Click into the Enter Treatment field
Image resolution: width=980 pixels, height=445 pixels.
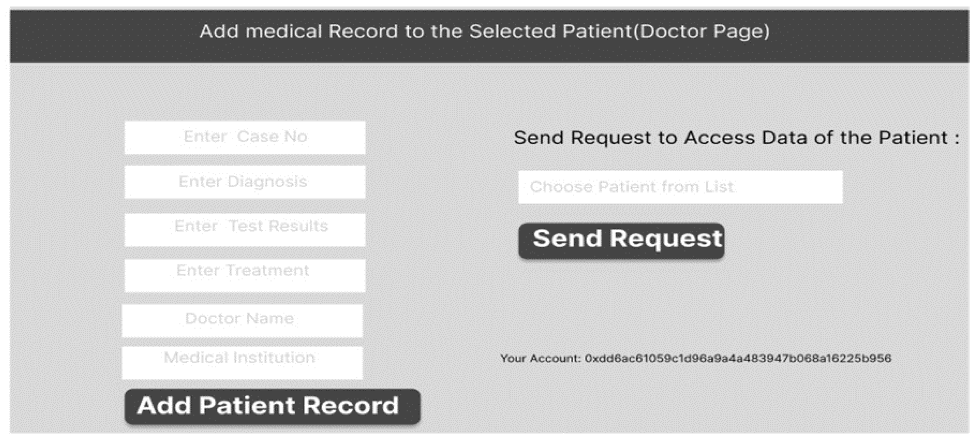click(245, 275)
